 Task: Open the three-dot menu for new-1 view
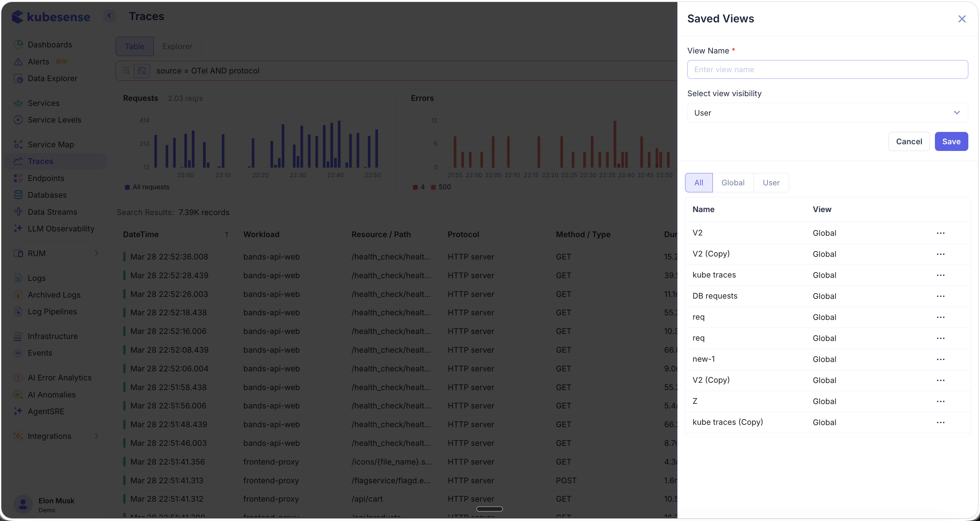[940, 359]
